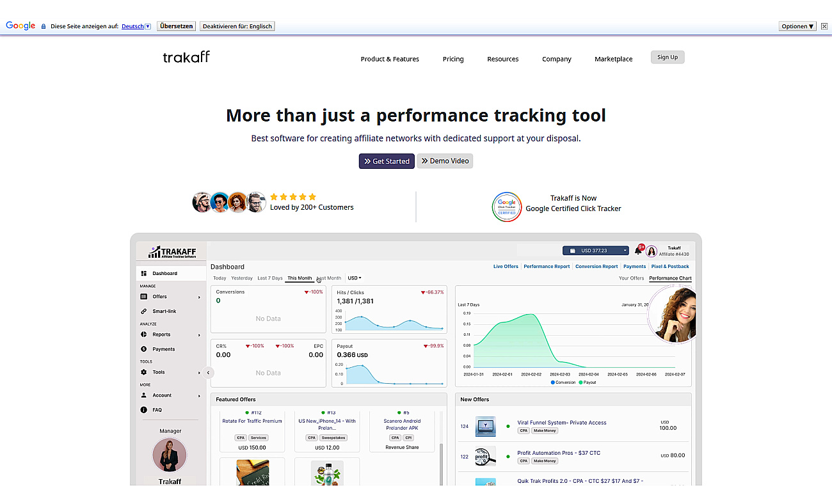Viewport: 832px width, 504px height.
Task: Click the Google Click Tracker certified badge
Action: point(506,207)
